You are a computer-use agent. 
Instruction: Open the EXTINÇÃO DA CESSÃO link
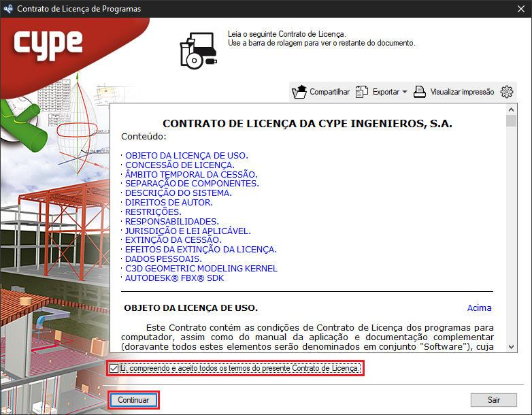click(173, 240)
